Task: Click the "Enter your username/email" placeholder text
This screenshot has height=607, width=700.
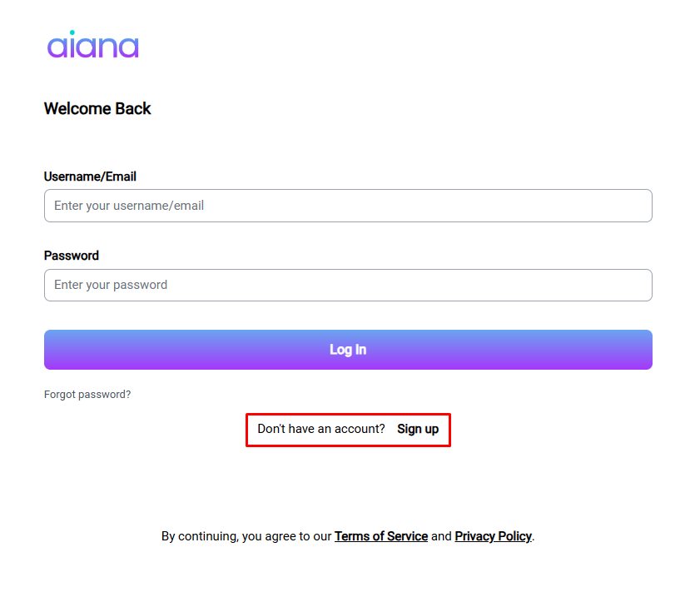Action: coord(129,206)
